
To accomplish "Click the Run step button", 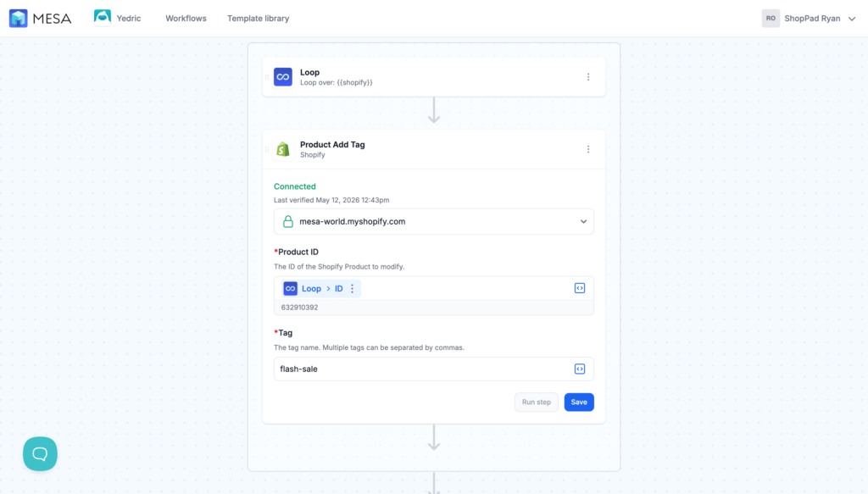I will pyautogui.click(x=537, y=402).
